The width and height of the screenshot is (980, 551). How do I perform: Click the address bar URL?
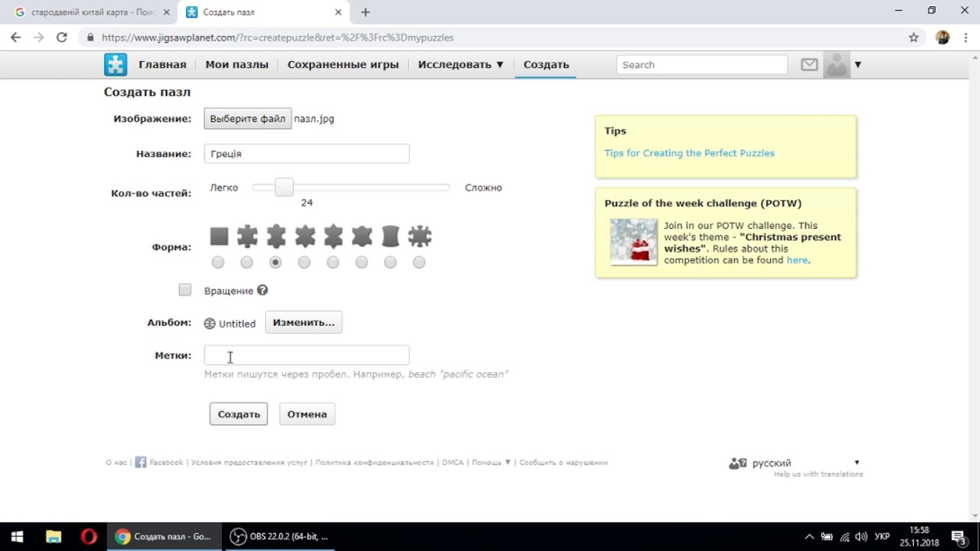click(277, 37)
